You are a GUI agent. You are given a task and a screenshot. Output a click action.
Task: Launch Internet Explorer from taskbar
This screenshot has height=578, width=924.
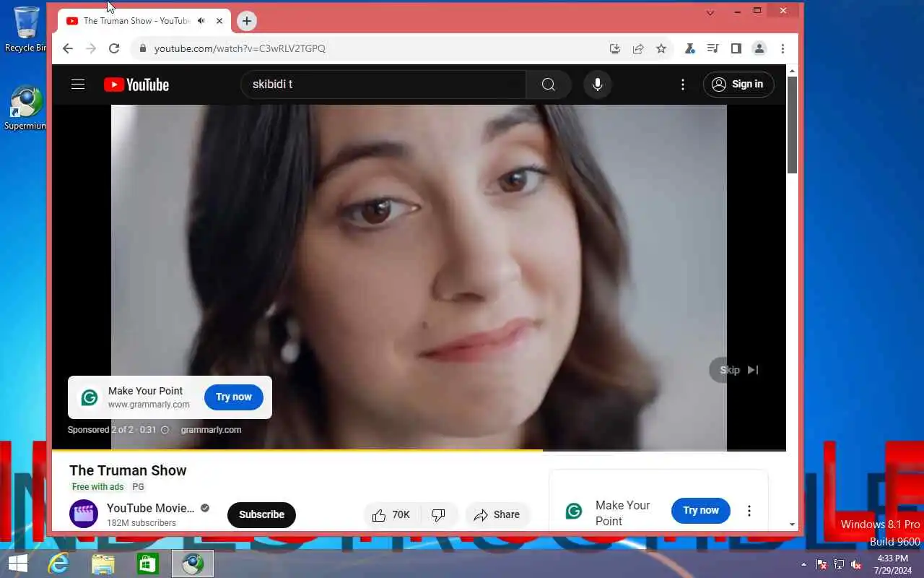[x=58, y=564]
